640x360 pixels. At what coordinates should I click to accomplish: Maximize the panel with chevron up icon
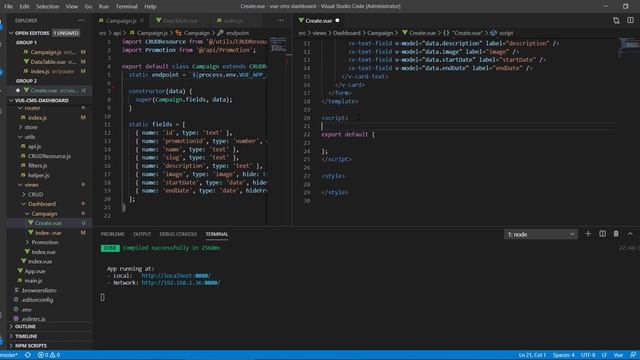tap(630, 234)
